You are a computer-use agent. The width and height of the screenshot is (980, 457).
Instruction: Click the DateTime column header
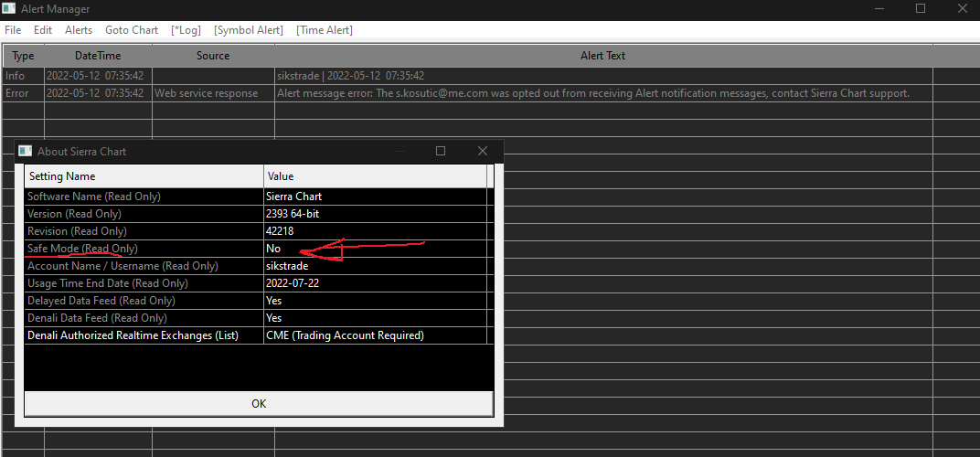[x=98, y=56]
